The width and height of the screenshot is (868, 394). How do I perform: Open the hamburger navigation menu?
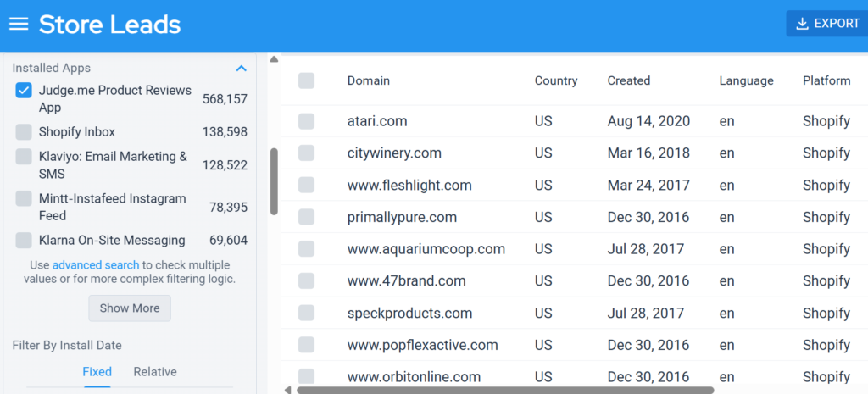pos(19,24)
